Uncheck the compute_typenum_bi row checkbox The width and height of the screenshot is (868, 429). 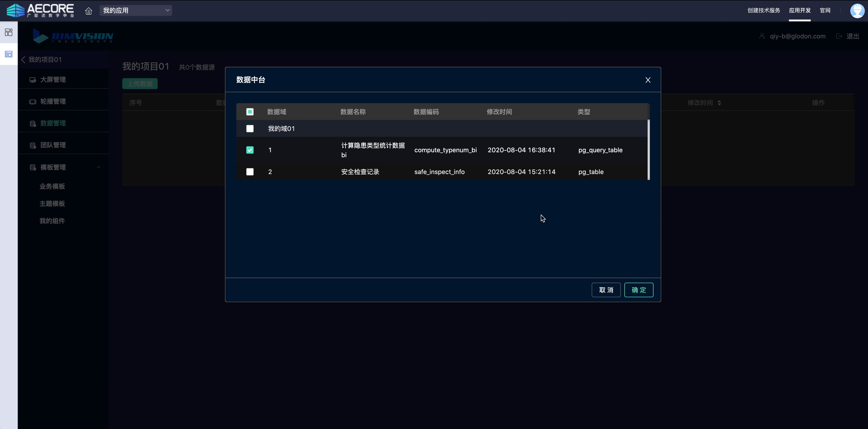click(250, 150)
